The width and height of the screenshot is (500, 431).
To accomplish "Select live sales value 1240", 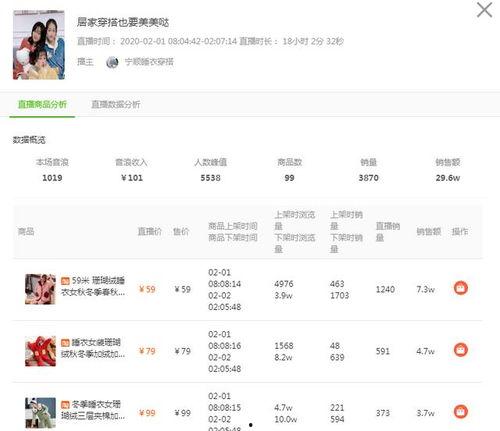I will [385, 289].
